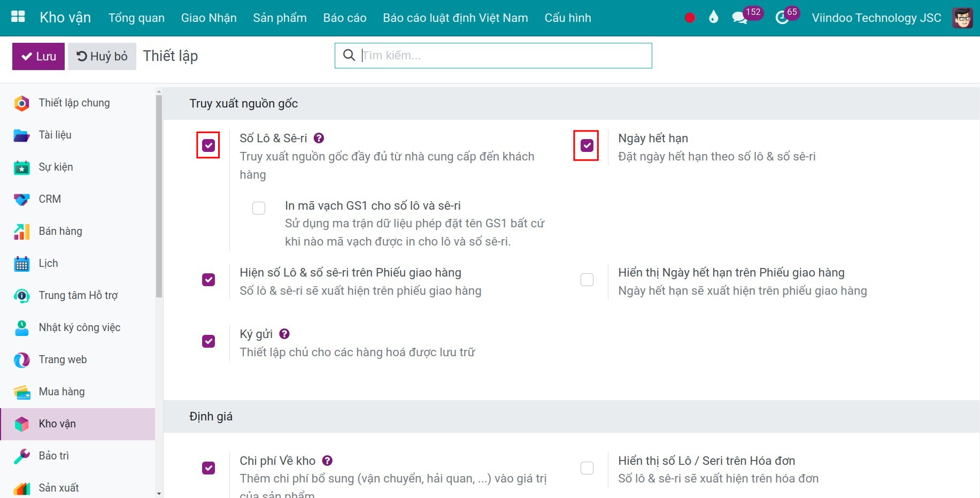Select Trung tâm Hỗ trợ in sidebar
Image resolution: width=980 pixels, height=498 pixels.
(78, 295)
